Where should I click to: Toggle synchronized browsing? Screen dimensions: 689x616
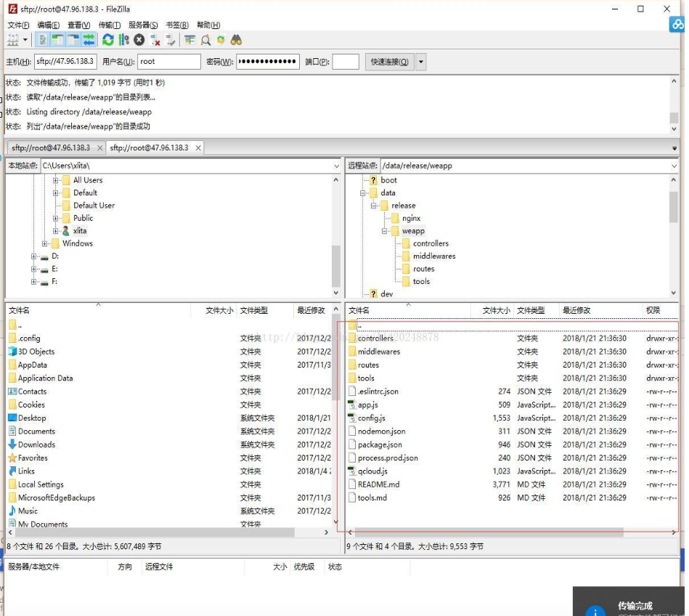pos(221,41)
